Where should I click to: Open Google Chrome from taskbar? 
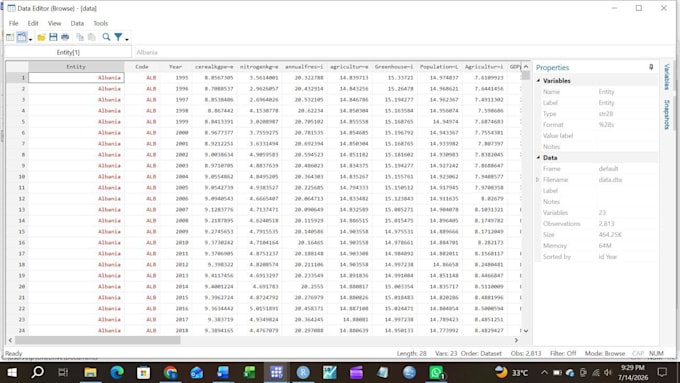(x=170, y=372)
